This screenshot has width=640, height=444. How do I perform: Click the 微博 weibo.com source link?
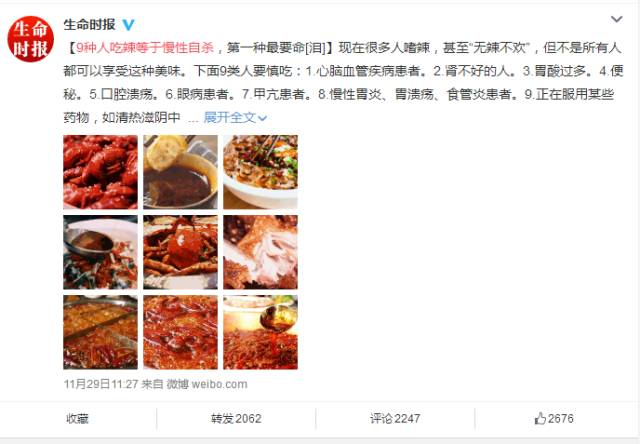(x=207, y=384)
